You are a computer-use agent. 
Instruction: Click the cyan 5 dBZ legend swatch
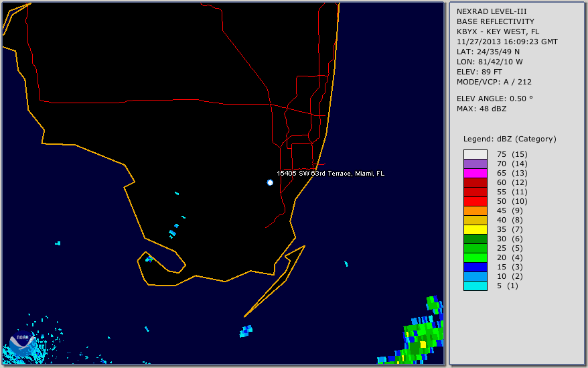[475, 286]
